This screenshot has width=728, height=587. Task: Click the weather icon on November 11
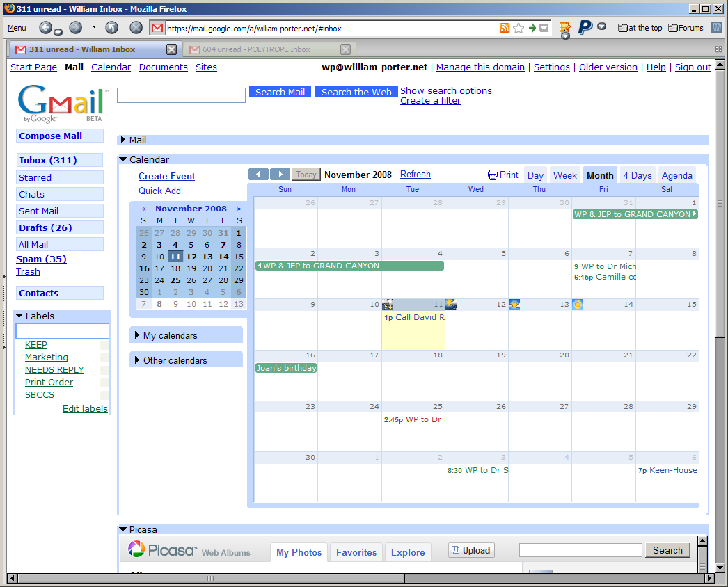(388, 305)
